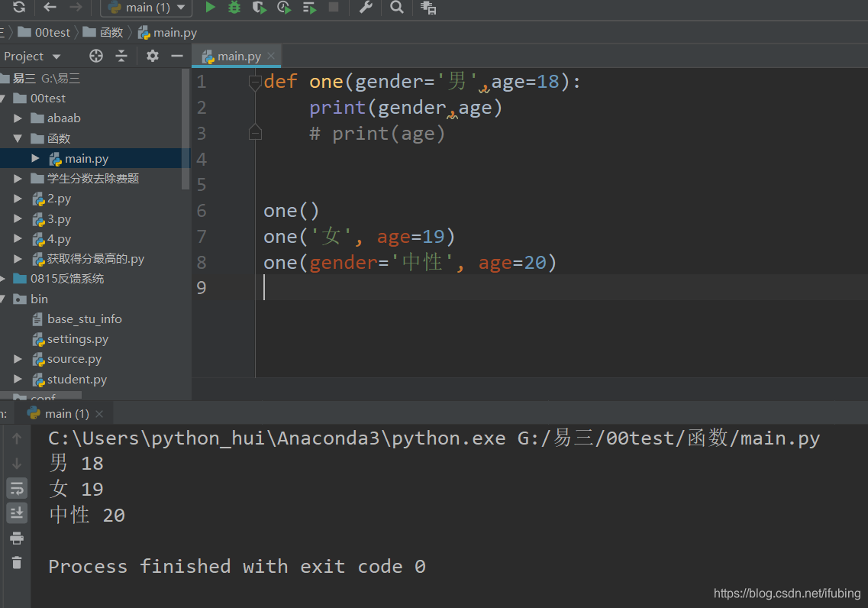The width and height of the screenshot is (868, 608).
Task: Clear console with the trash icon
Action: click(17, 563)
